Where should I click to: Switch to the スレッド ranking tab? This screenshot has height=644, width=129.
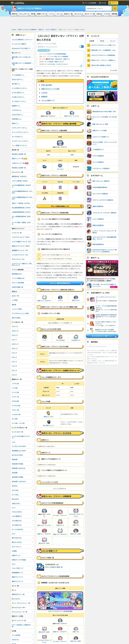pos(113,41)
